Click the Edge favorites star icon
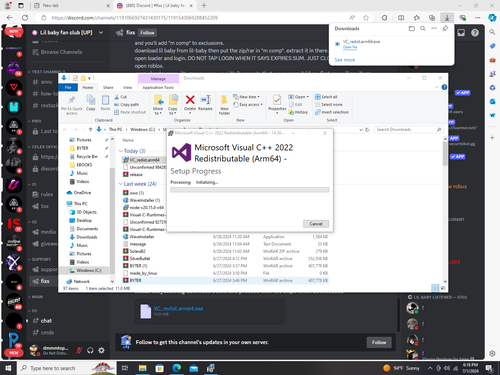500x375 pixels. pos(366,18)
